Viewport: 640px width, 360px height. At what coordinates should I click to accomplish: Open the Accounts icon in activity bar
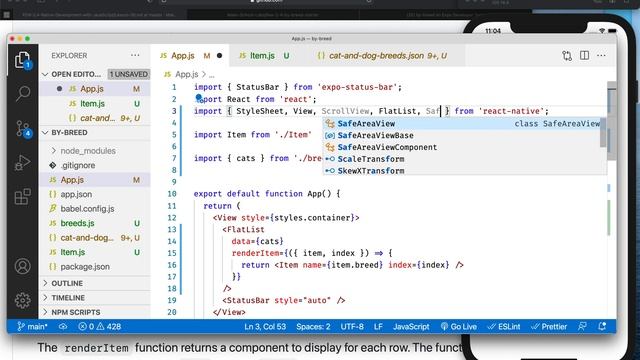(x=22, y=266)
